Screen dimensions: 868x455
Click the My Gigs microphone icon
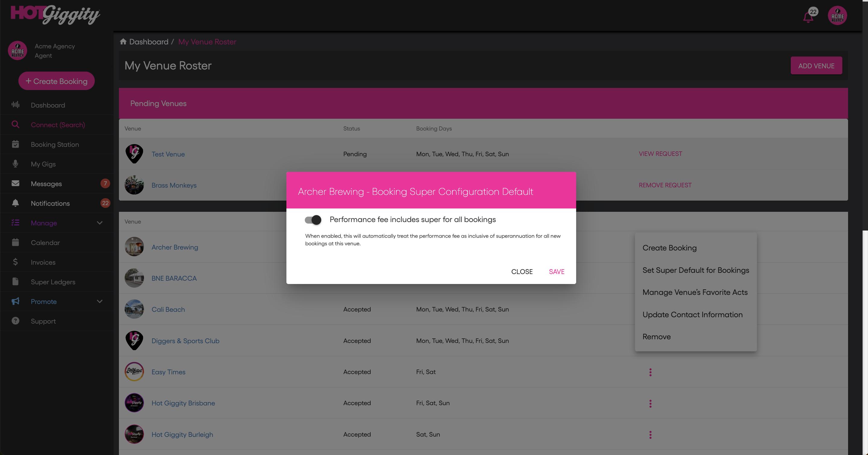tap(15, 164)
